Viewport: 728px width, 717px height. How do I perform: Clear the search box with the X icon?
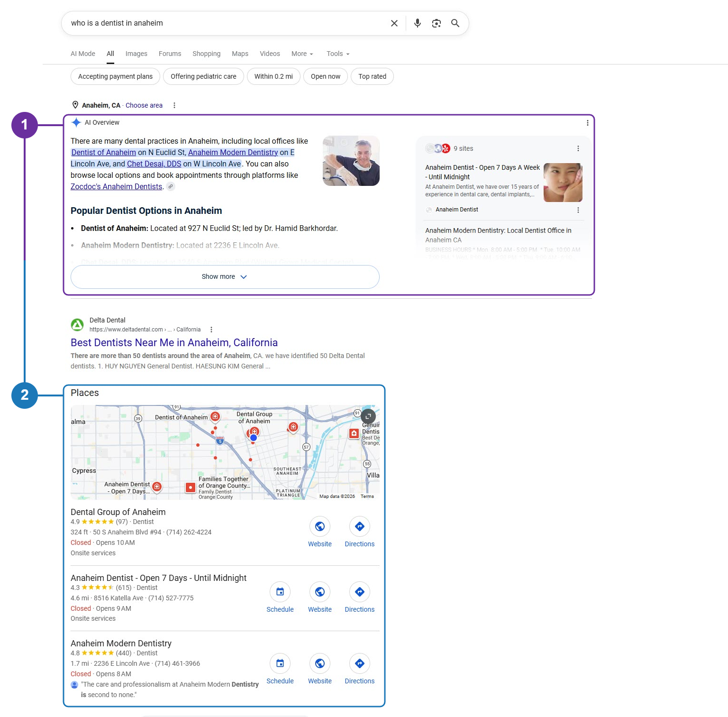tap(394, 23)
